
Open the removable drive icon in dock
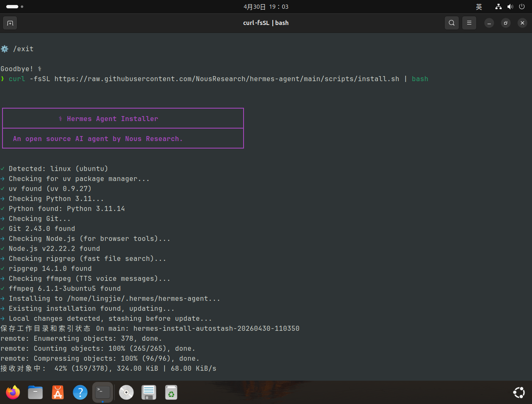tap(149, 392)
